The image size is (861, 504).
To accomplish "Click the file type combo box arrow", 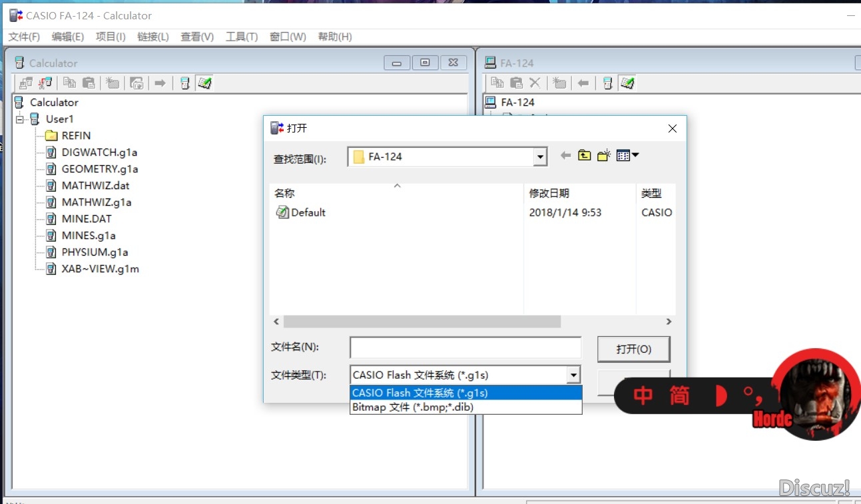I will (x=573, y=375).
